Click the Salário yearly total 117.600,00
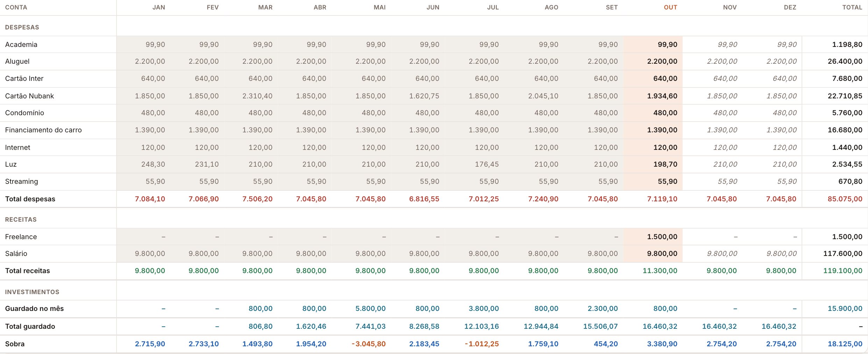 843,254
